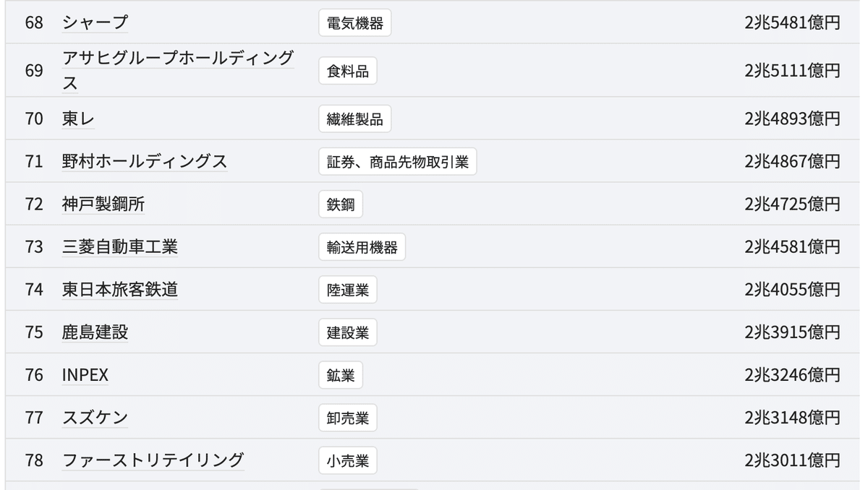Click the スズケン company name

point(95,418)
